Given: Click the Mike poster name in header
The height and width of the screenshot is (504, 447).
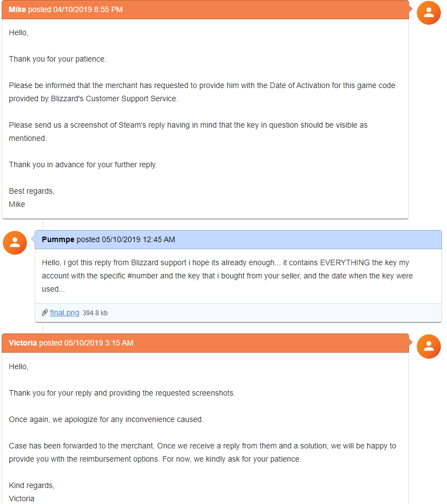Looking at the screenshot, I should click(x=17, y=9).
